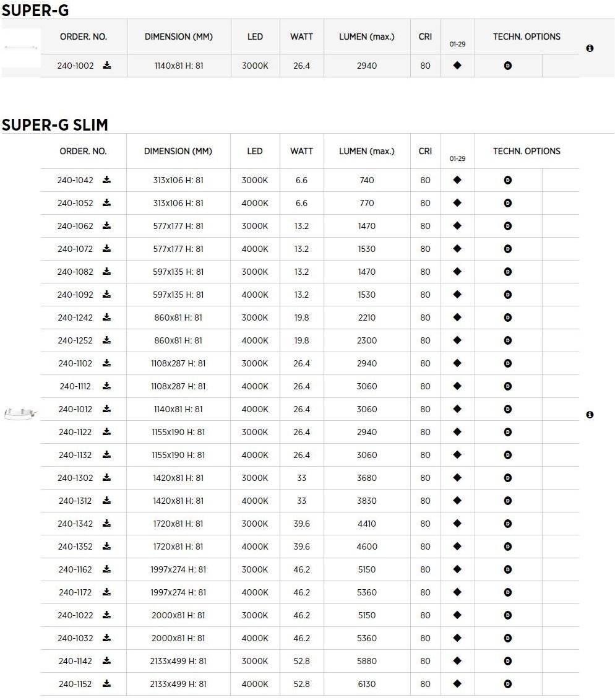615x700 pixels.
Task: Click the SUPER-G SLIM product thumbnail
Action: click(21, 413)
